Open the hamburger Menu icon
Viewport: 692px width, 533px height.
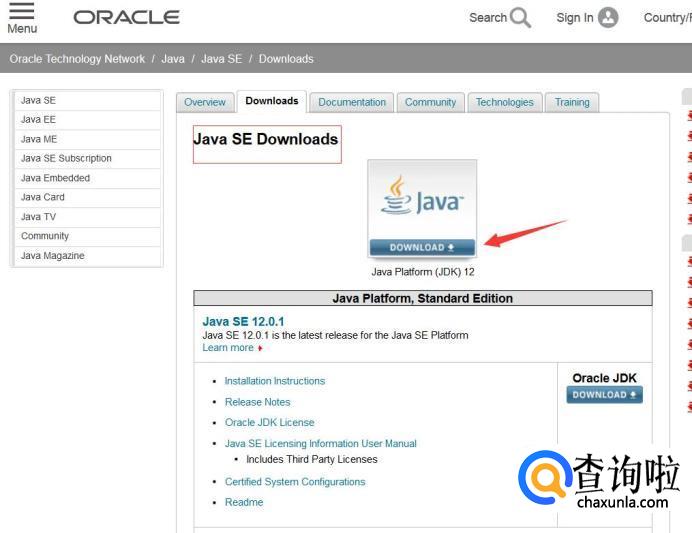tap(22, 11)
